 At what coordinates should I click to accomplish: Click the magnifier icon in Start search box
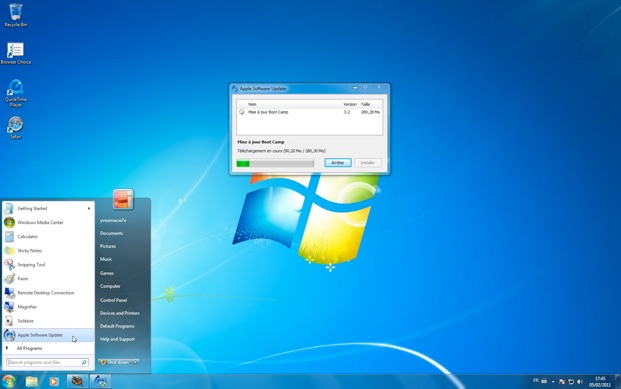pos(84,362)
